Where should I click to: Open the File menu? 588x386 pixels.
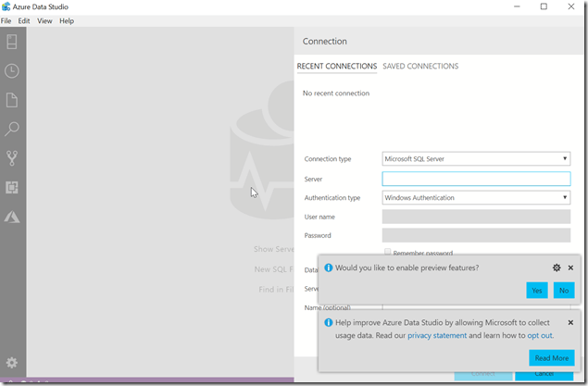[6, 21]
